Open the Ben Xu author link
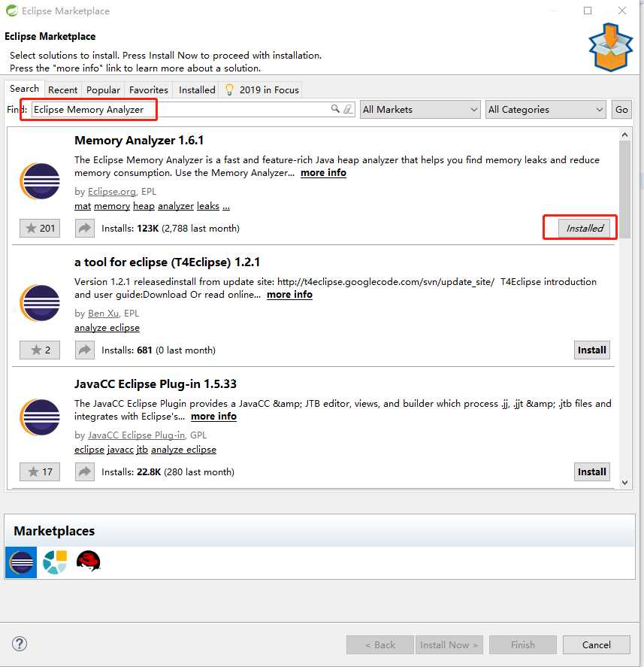644x667 pixels. 103,313
